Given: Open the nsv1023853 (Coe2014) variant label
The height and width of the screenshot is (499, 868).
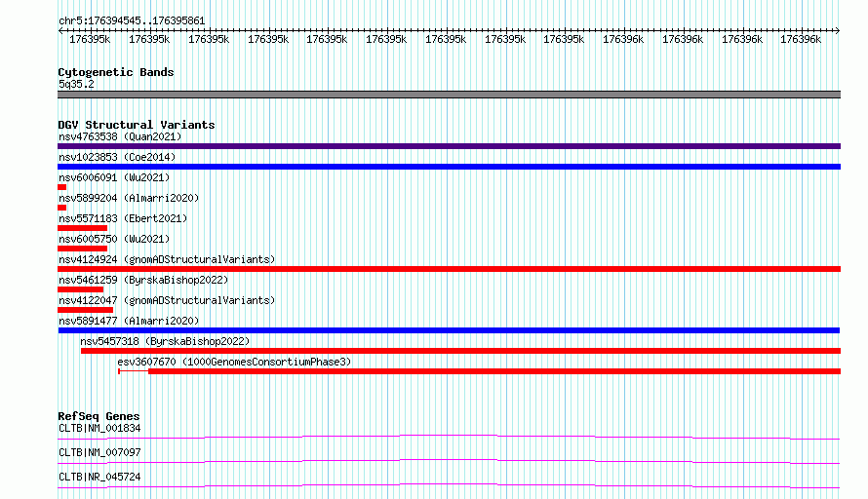Looking at the screenshot, I should [x=117, y=157].
